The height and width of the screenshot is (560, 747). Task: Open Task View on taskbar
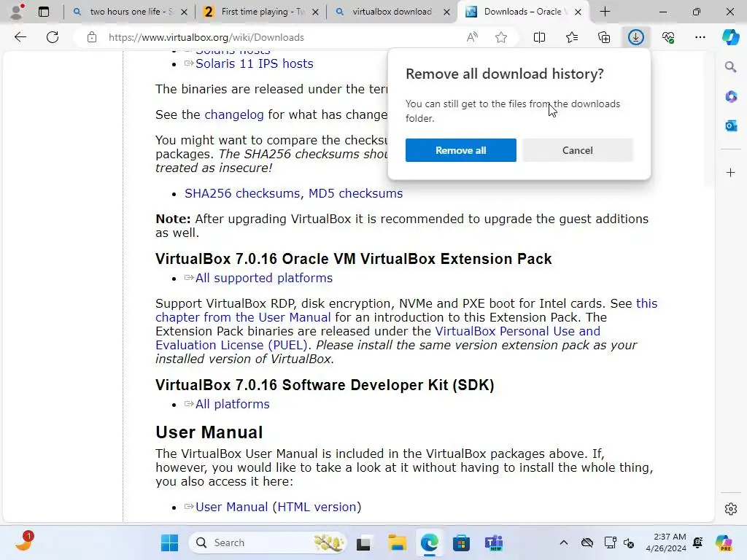tap(364, 542)
